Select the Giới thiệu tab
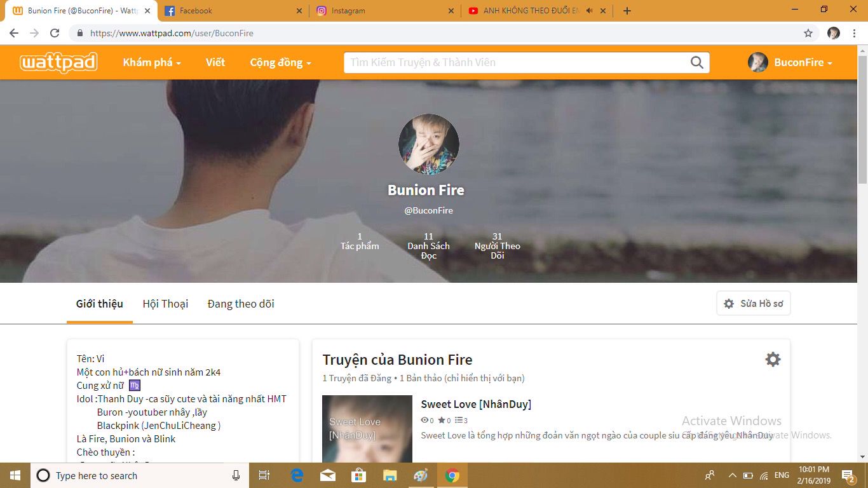 click(100, 304)
